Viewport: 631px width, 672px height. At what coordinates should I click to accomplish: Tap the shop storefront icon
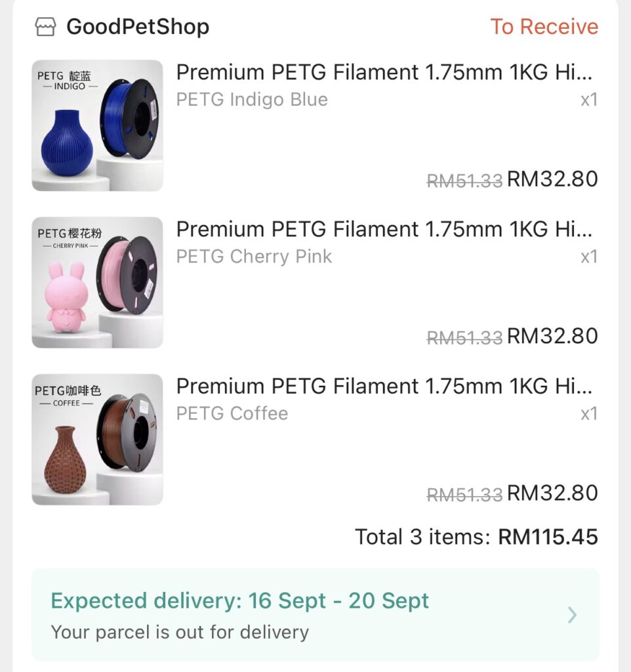pos(45,26)
